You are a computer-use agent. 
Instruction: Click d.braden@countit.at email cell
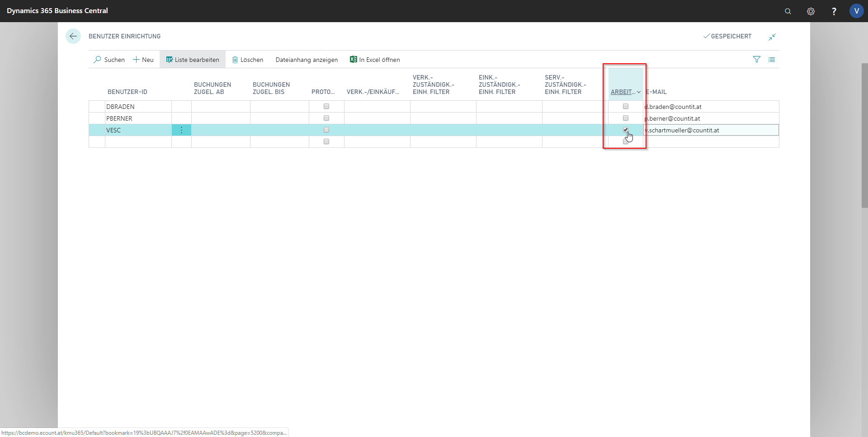(x=711, y=107)
